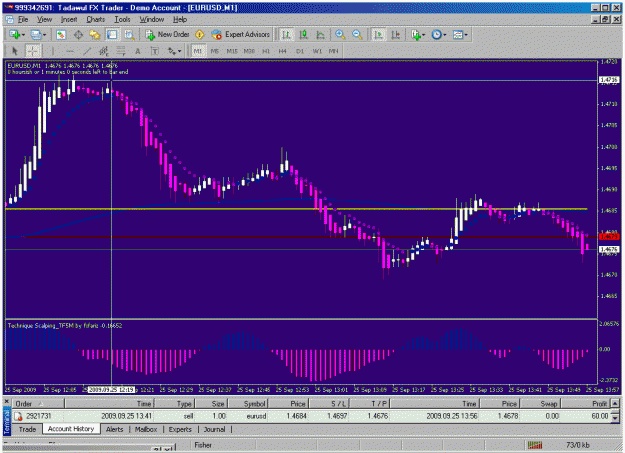Open the Tools menu
Image resolution: width=625 pixels, height=453 pixels.
pos(122,20)
